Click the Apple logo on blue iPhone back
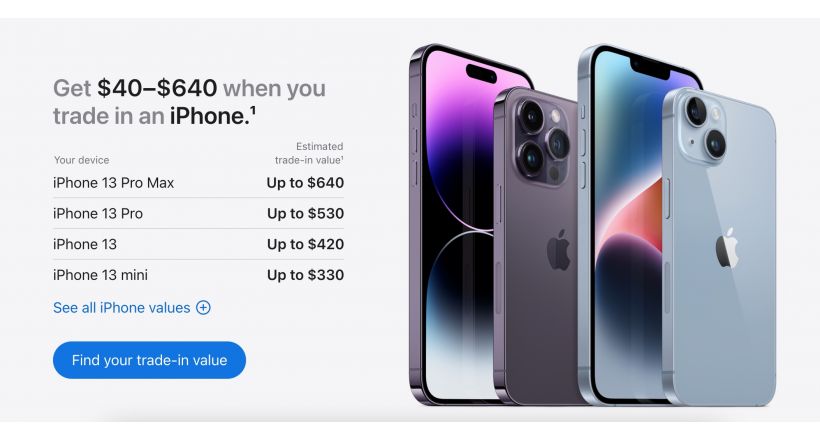Screen dimensions: 820x440 [x=727, y=247]
